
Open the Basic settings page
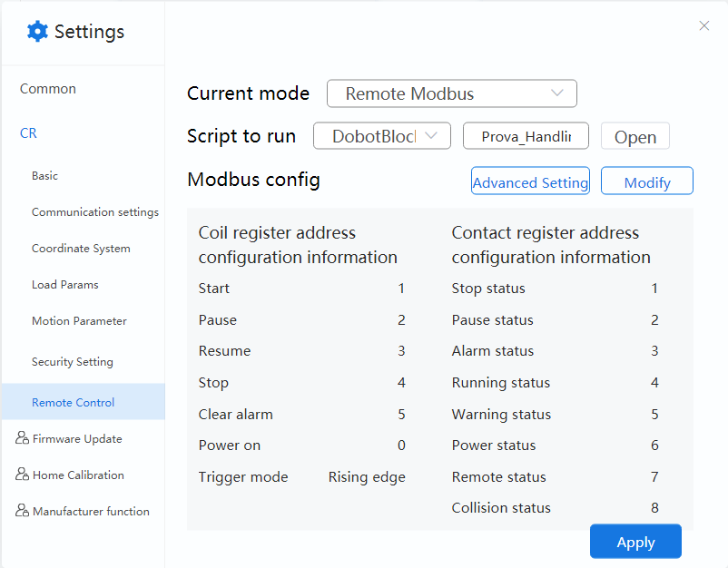point(44,176)
